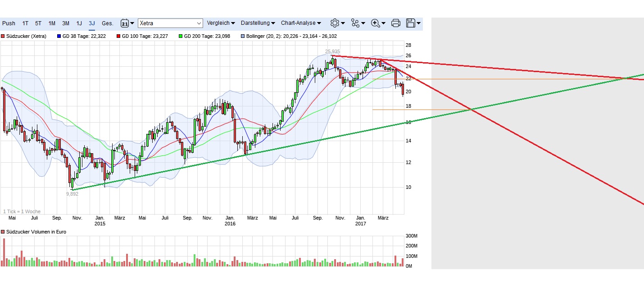Click the blue GD 38 Tage swatch
The image size is (644, 284).
(59, 36)
